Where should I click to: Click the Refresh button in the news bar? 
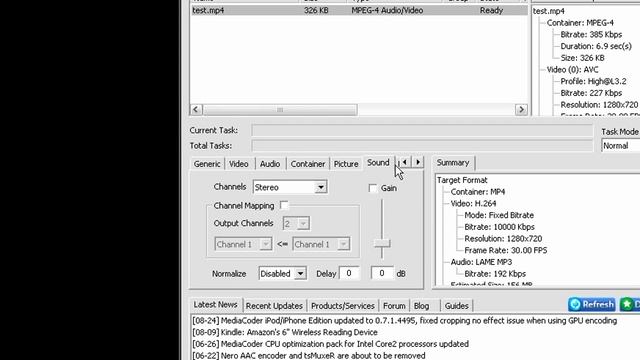click(592, 304)
